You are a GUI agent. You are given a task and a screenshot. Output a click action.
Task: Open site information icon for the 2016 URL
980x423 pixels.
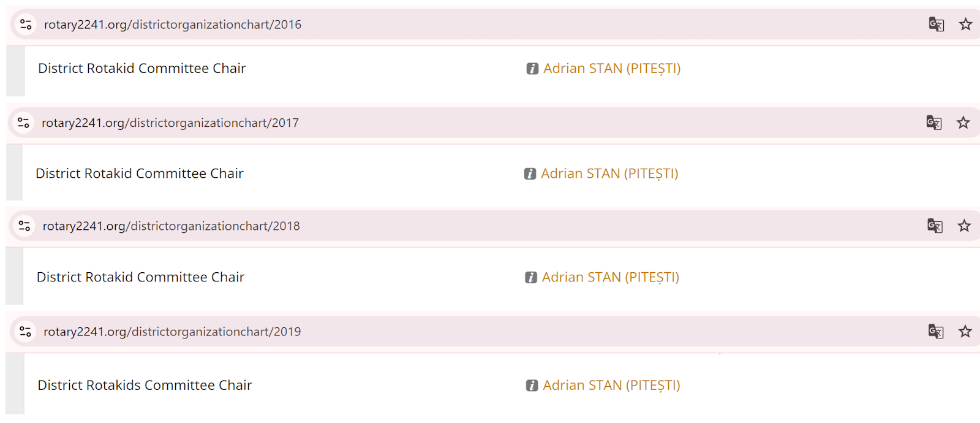coord(26,25)
